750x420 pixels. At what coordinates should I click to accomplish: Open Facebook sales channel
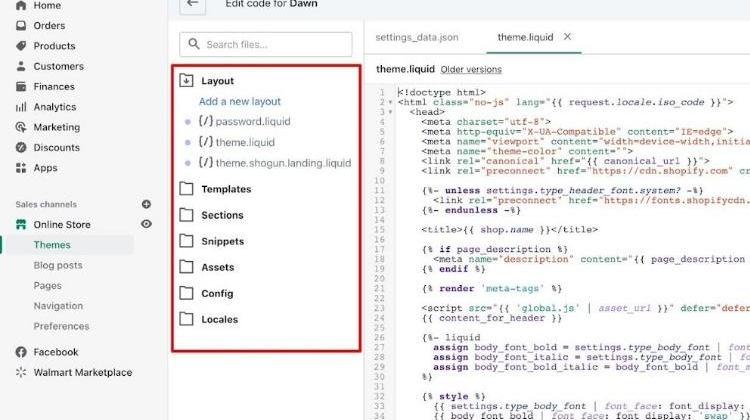(x=55, y=352)
